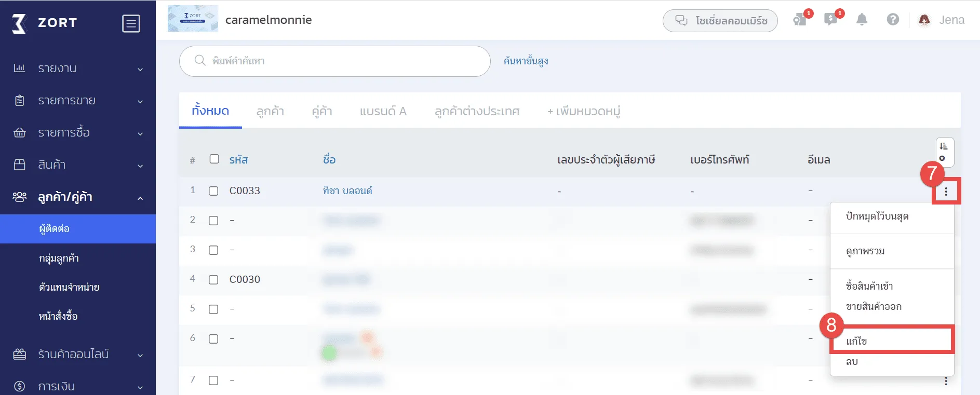Collapse the ลูกค้า/คู่ค้า sidebar section
Viewport: 980px width, 395px height.
click(x=78, y=197)
